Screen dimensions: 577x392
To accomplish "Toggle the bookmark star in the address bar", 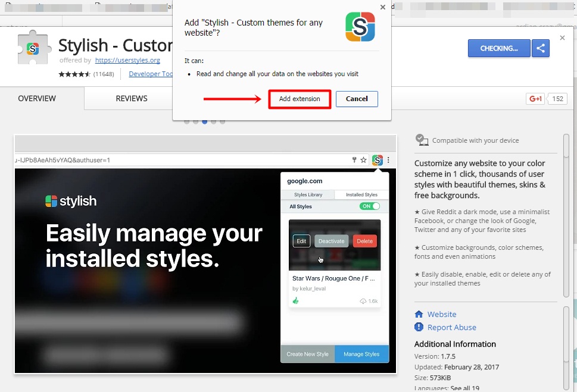I will click(364, 160).
